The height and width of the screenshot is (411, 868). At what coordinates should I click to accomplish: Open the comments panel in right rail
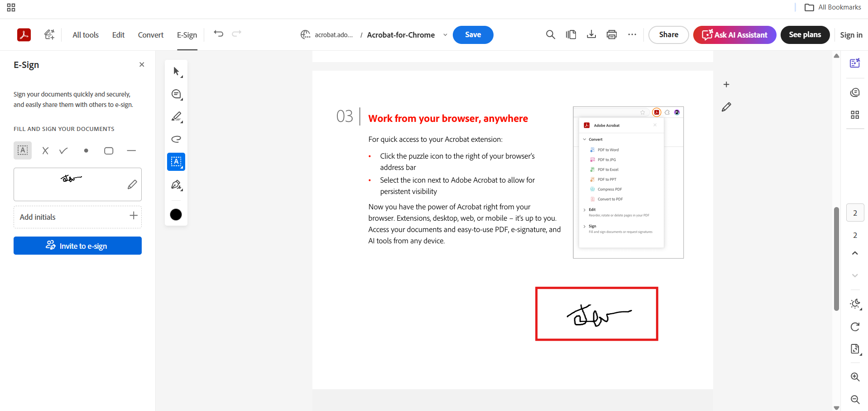(x=855, y=92)
